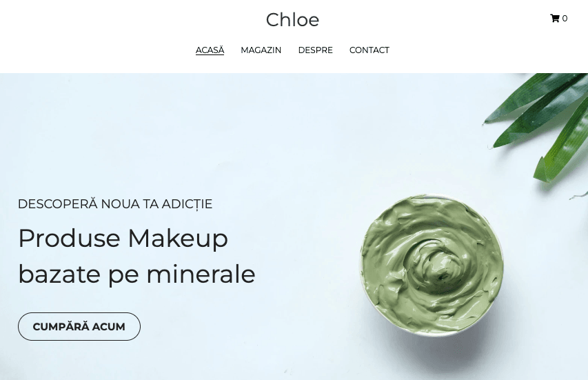Click the word Produse in the headline
588x380 pixels.
(70, 238)
